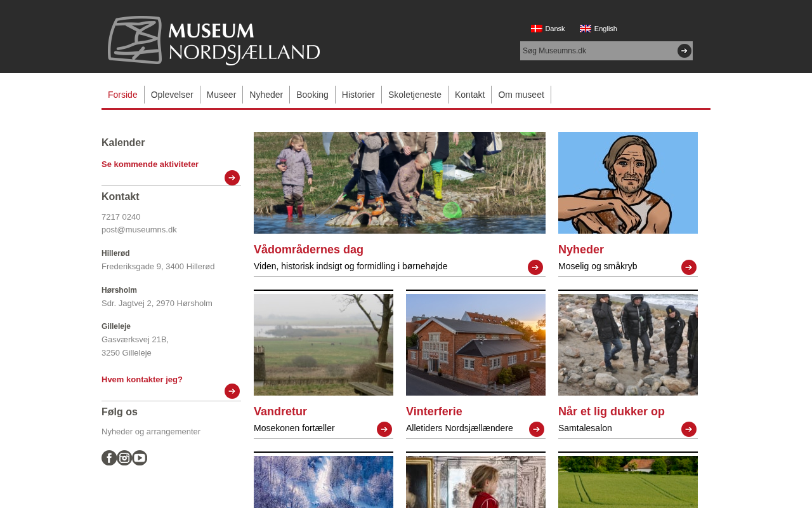
Task: Click arrow icon next to Moselig og småkryb
Action: 689,267
